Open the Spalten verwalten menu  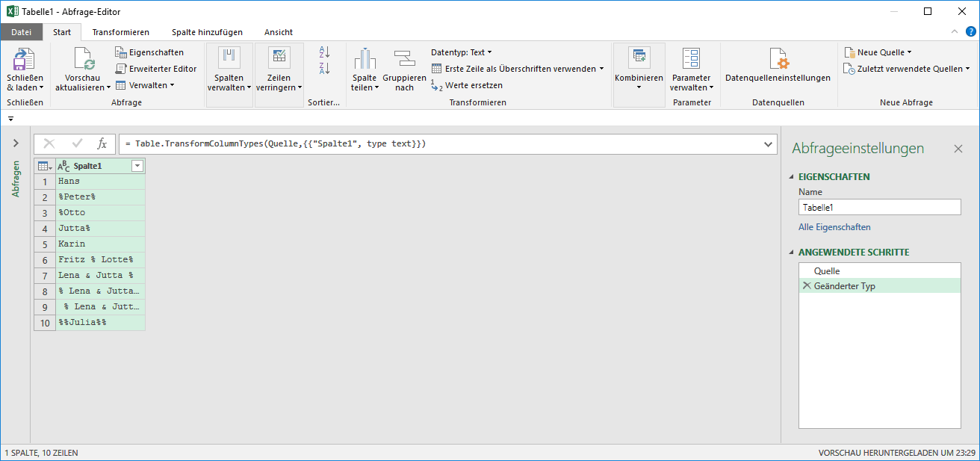229,75
